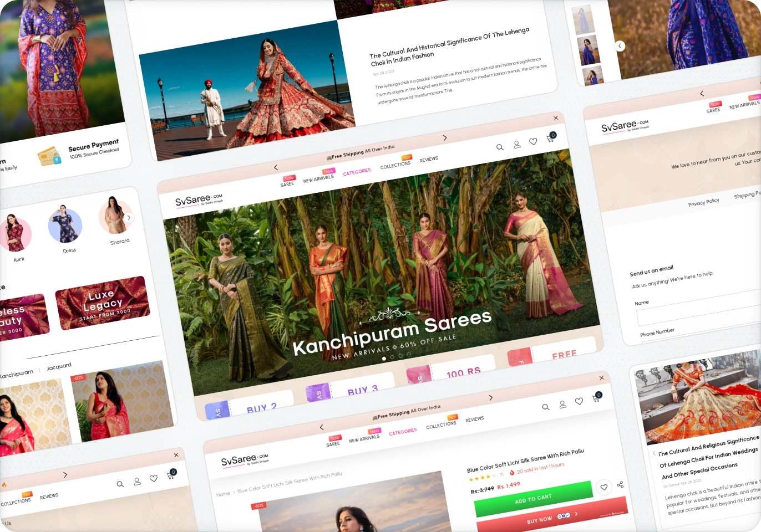Open CATEGORIES on the product page menu

pyautogui.click(x=403, y=432)
